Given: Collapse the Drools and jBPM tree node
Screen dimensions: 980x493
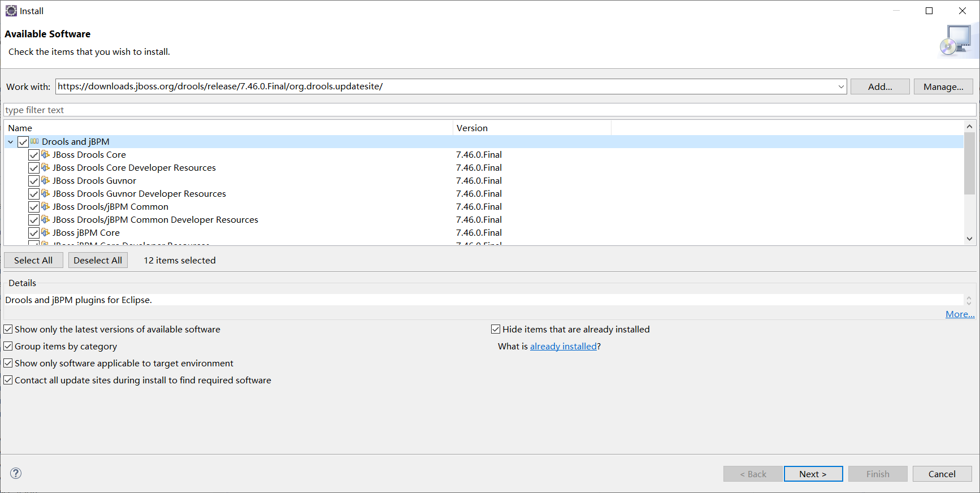Looking at the screenshot, I should (11, 142).
